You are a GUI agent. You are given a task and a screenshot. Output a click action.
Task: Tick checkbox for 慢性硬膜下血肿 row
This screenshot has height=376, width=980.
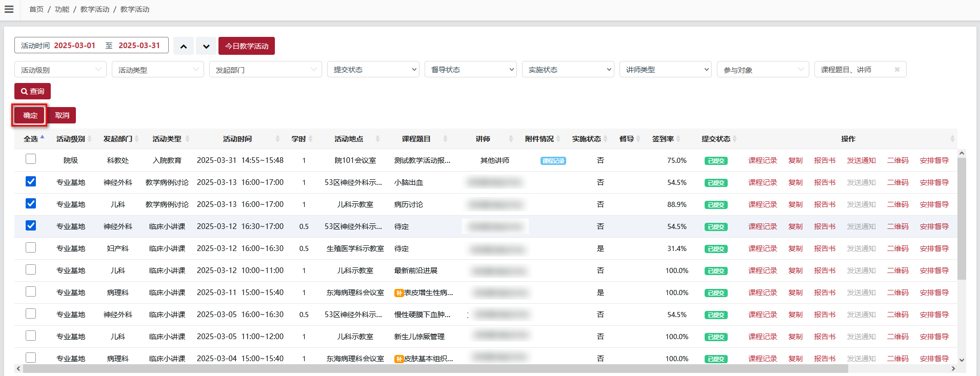31,314
